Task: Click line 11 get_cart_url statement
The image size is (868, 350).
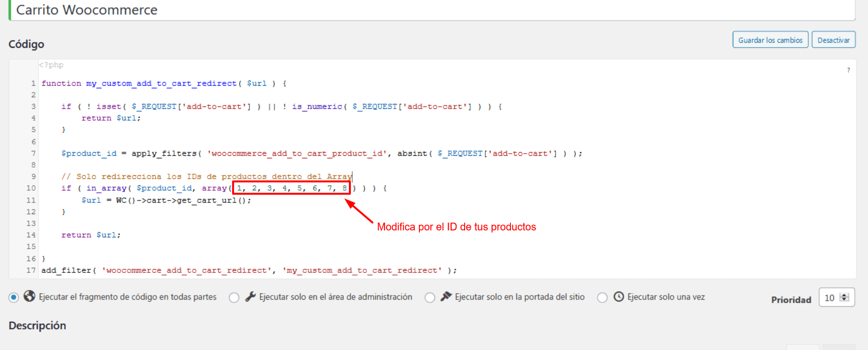Action: [166, 200]
